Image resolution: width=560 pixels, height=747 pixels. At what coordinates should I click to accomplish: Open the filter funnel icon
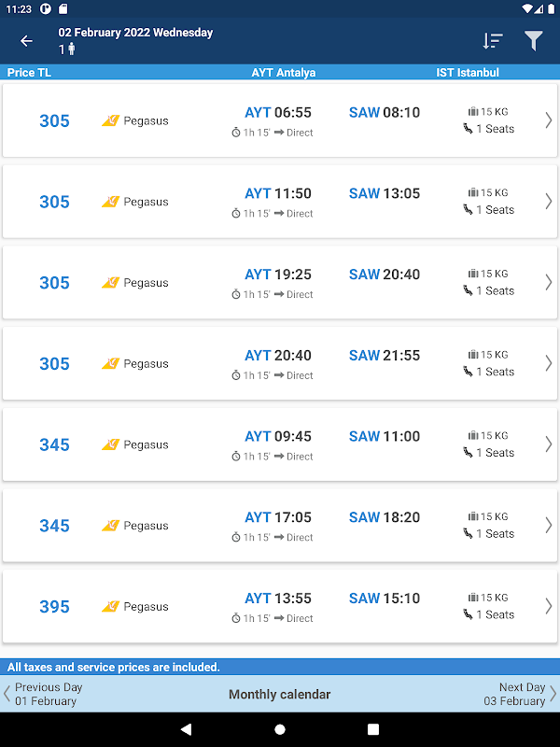point(533,41)
